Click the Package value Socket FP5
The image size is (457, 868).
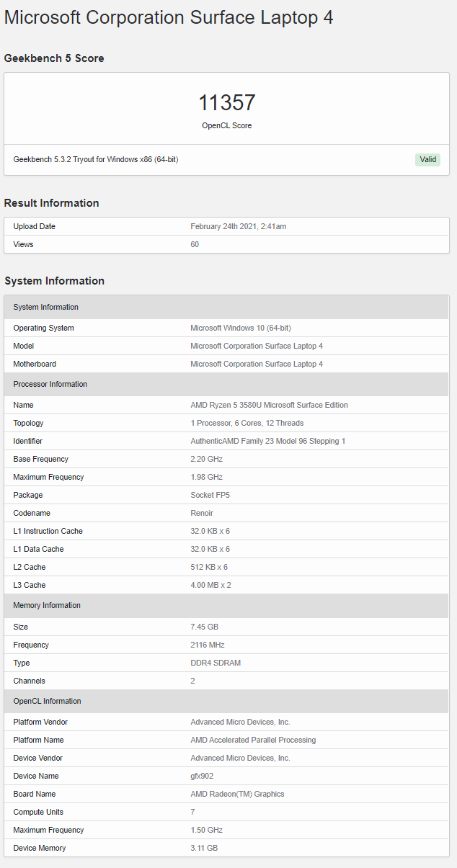coord(211,495)
